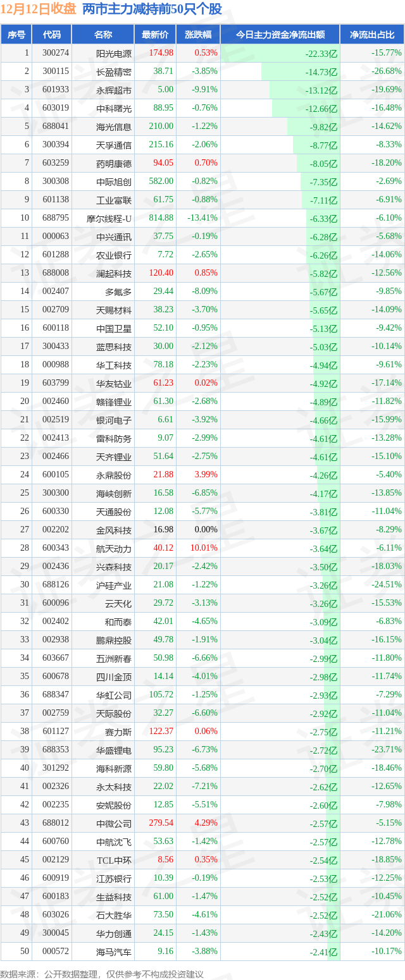Select stock name 云天化
Image resolution: width=405 pixels, height=980 pixels.
click(118, 603)
